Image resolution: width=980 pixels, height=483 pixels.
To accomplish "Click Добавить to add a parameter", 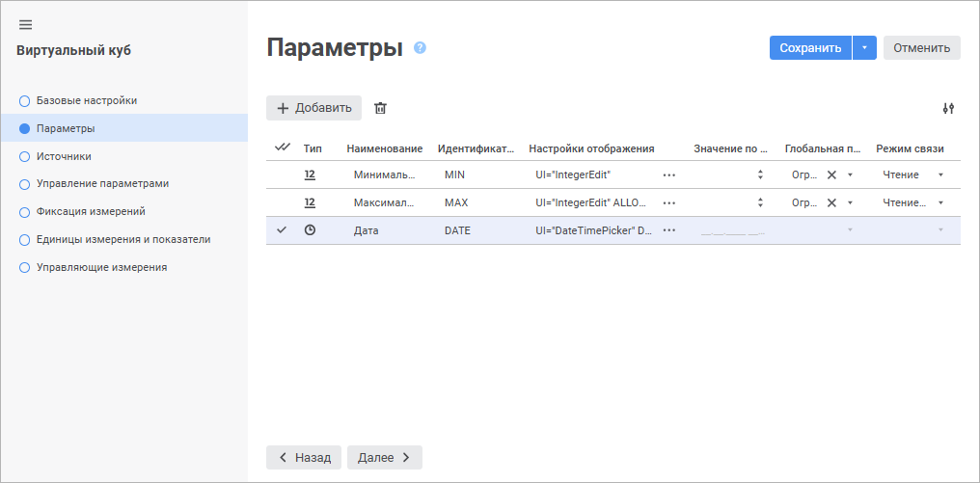I will click(x=313, y=108).
